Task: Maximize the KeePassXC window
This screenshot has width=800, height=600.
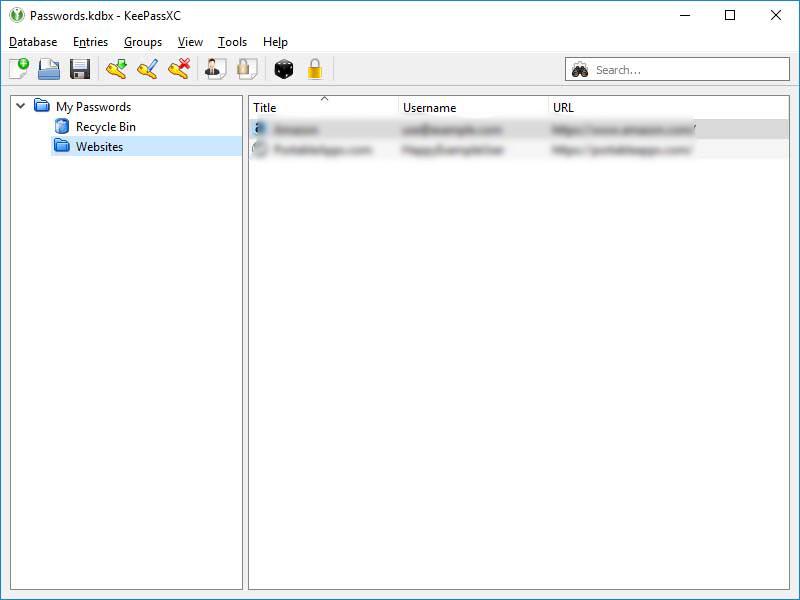Action: (730, 15)
